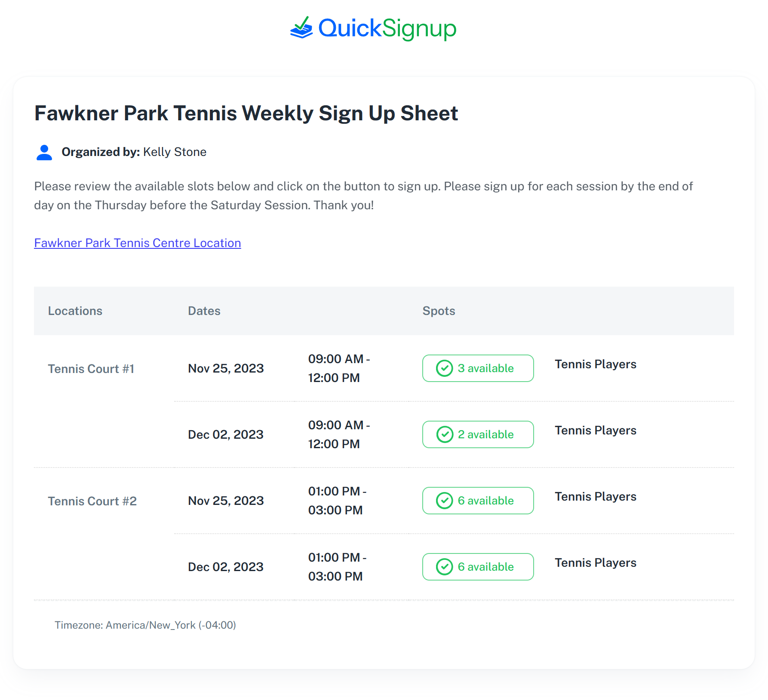Click the Timezone America/New_York text

point(145,625)
